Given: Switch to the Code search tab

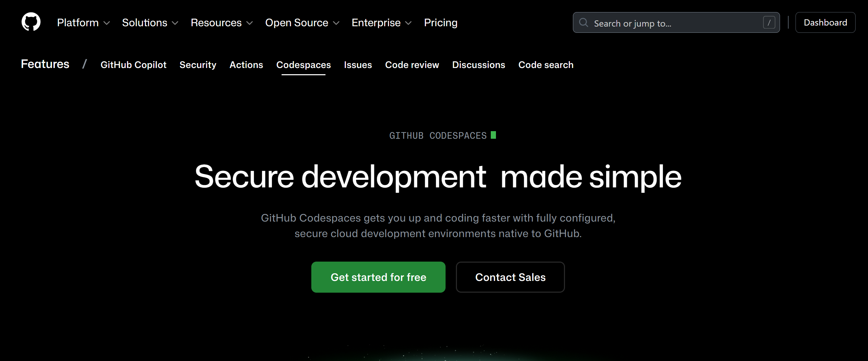Looking at the screenshot, I should (x=546, y=65).
